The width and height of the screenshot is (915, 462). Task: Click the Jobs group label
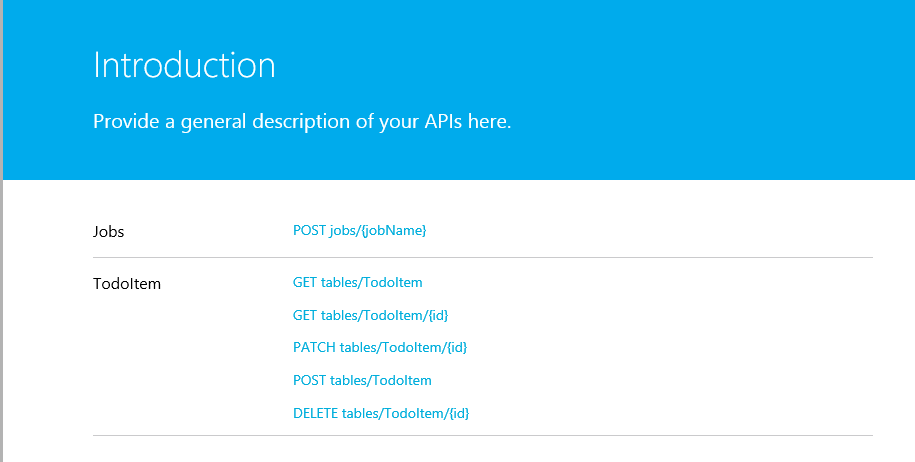click(109, 231)
